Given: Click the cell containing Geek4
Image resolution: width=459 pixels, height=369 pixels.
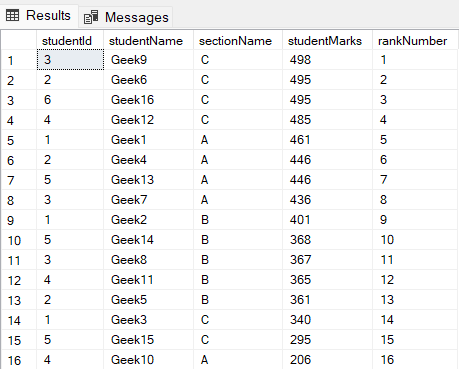Looking at the screenshot, I should coord(149,160).
